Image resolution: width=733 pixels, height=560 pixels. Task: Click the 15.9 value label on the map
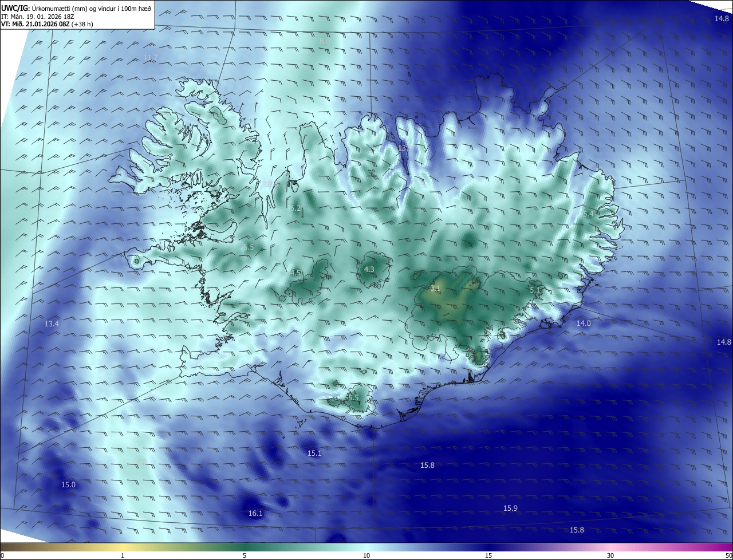510,508
